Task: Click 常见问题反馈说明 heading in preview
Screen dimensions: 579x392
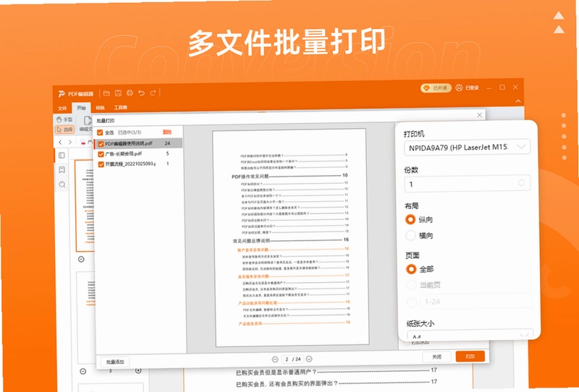Action: (x=251, y=241)
